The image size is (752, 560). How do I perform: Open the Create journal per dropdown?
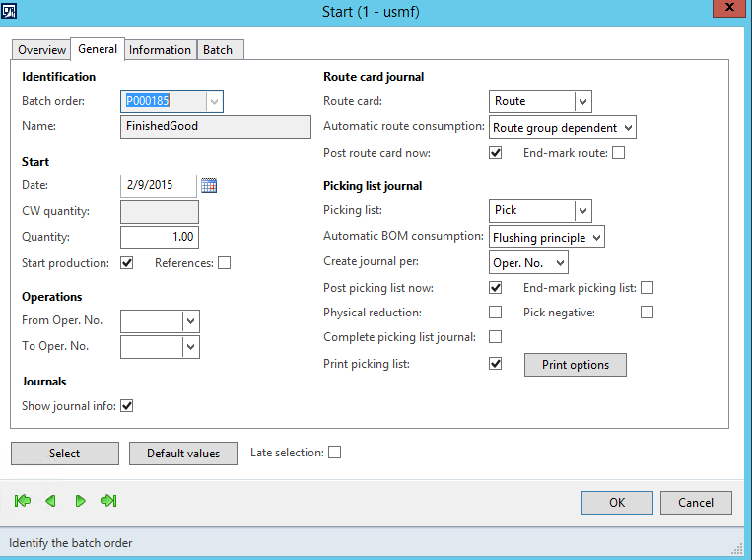[x=559, y=262]
